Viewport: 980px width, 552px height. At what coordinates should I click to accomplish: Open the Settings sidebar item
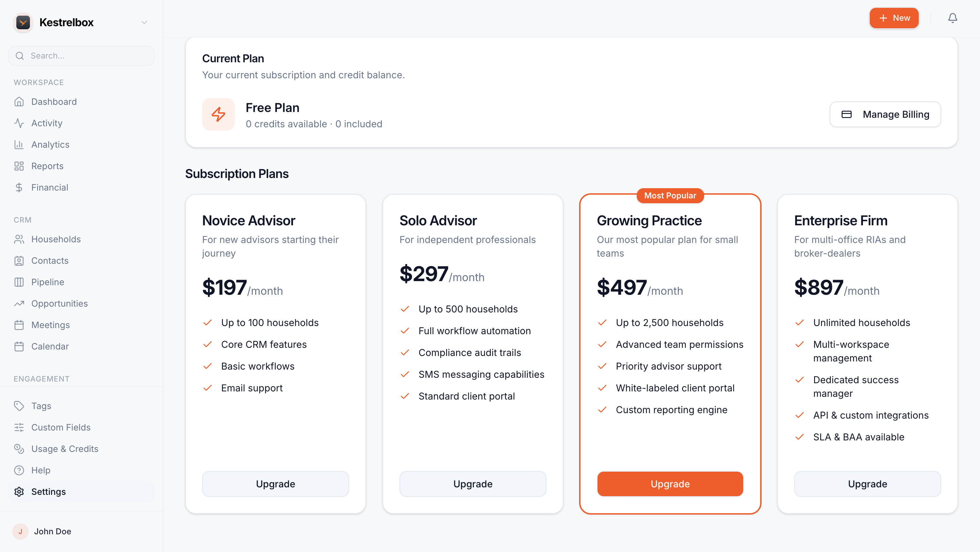(81, 491)
